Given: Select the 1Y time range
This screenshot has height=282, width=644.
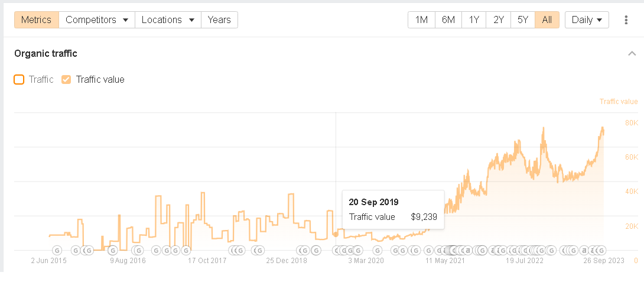Looking at the screenshot, I should click(x=474, y=20).
